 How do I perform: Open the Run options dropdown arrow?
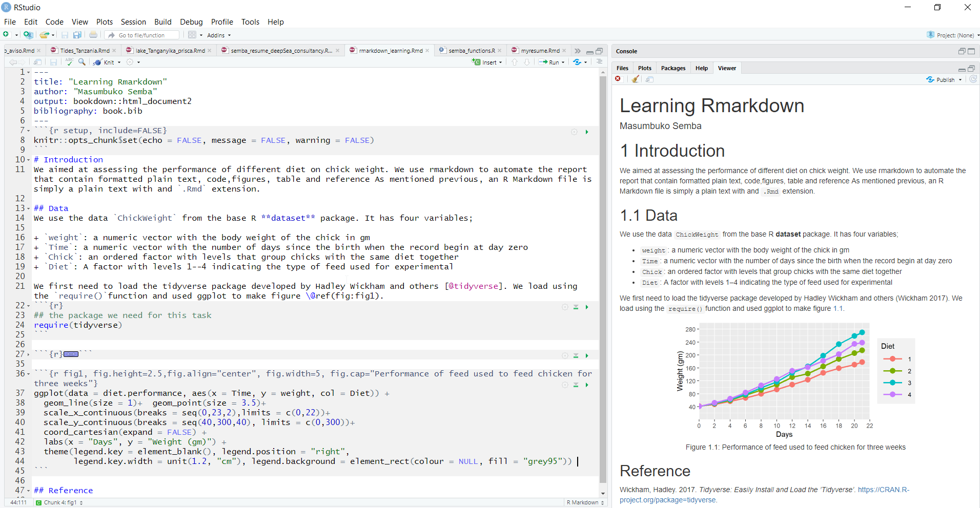click(563, 62)
